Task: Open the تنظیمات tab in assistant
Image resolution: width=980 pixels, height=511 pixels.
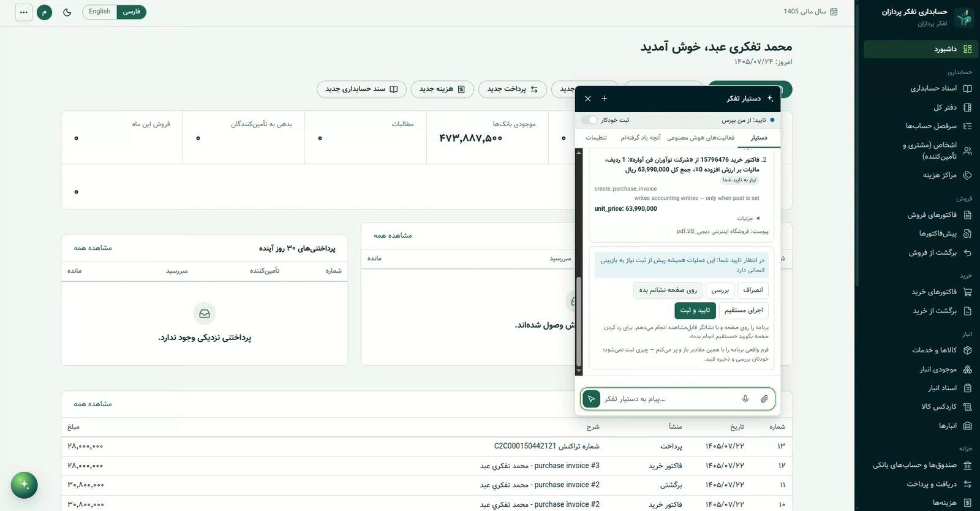Action: click(596, 138)
